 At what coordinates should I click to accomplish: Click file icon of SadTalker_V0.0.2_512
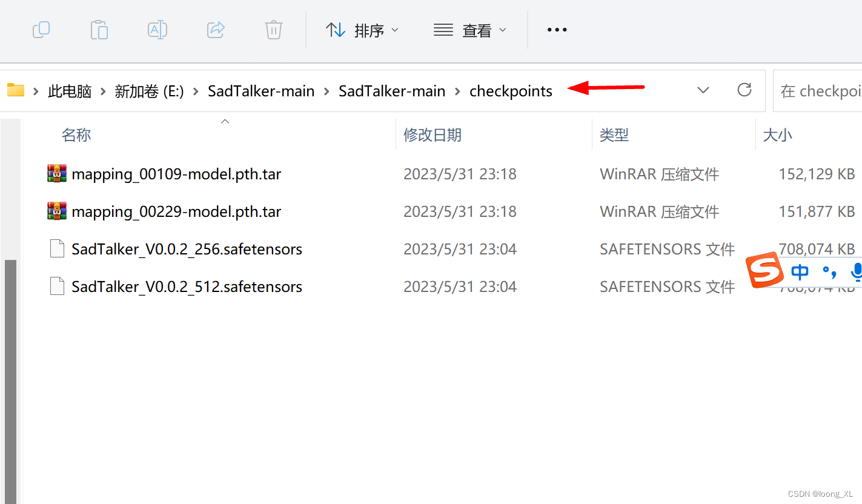[57, 286]
